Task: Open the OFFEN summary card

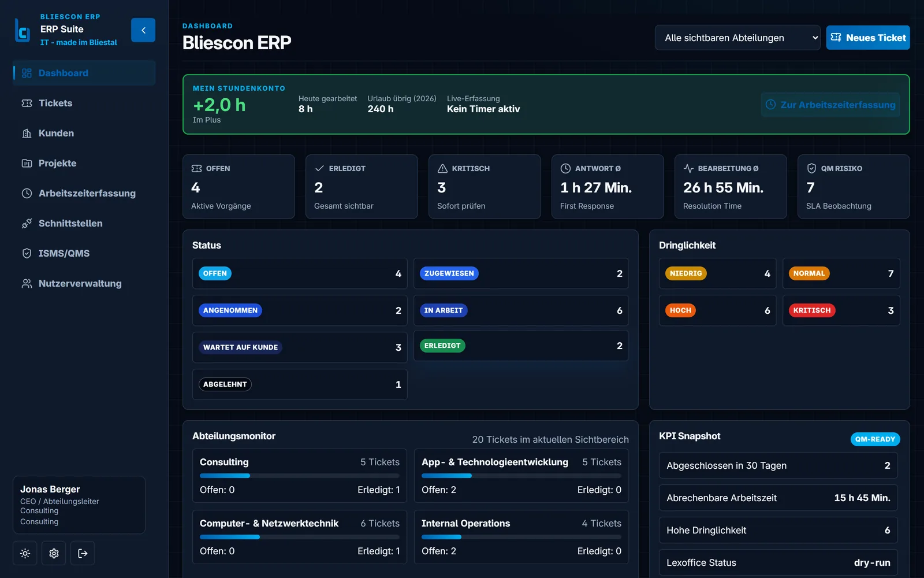Action: [239, 187]
